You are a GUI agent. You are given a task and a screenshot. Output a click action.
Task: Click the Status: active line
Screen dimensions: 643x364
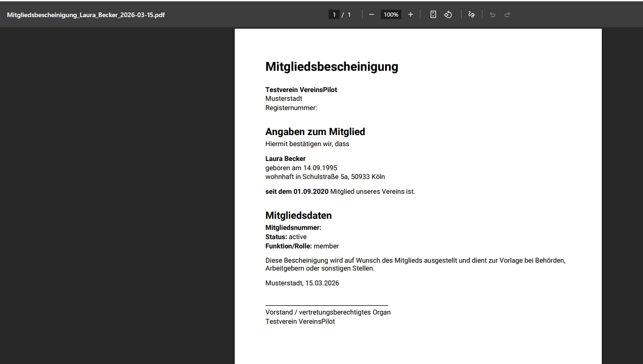point(285,236)
